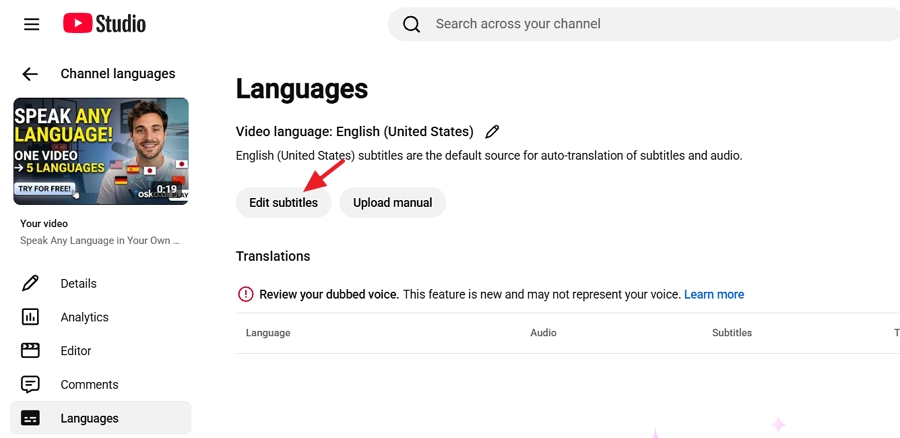Viewport: 900px width, 438px height.
Task: Click the 'Subtitles' column header
Action: (x=732, y=333)
